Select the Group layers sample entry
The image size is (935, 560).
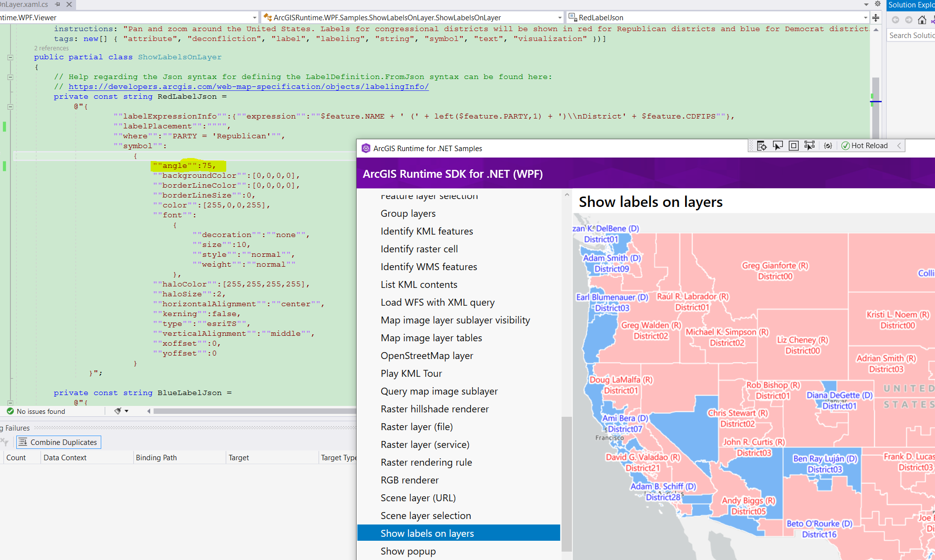408,213
